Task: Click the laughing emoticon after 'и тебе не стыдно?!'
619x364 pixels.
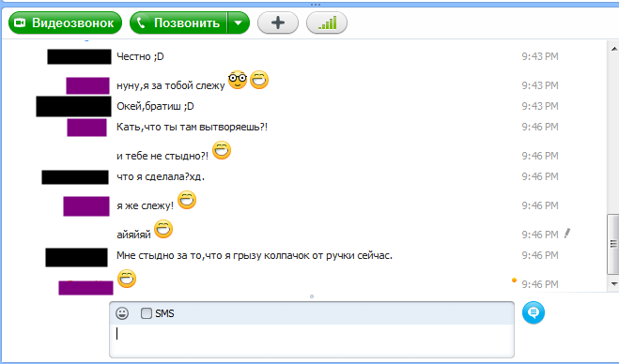Action: (222, 150)
